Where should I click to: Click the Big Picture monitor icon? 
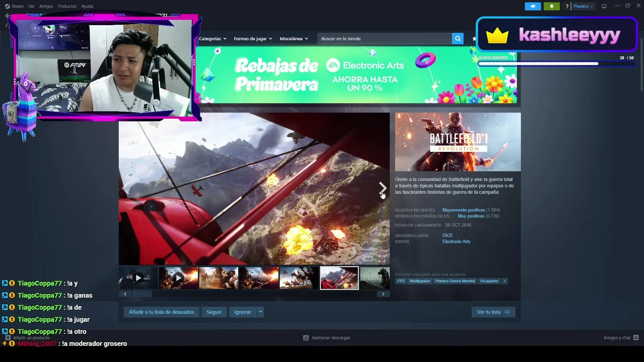tap(604, 6)
